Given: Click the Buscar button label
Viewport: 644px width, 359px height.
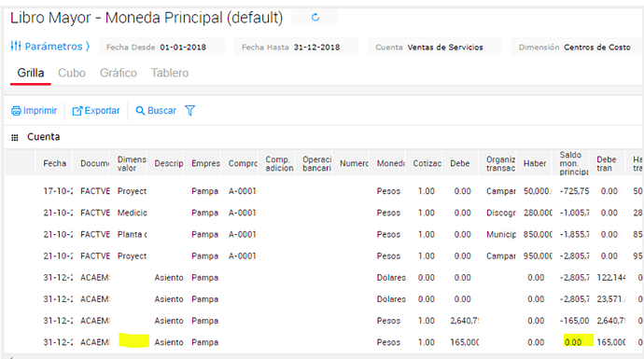Looking at the screenshot, I should (161, 111).
